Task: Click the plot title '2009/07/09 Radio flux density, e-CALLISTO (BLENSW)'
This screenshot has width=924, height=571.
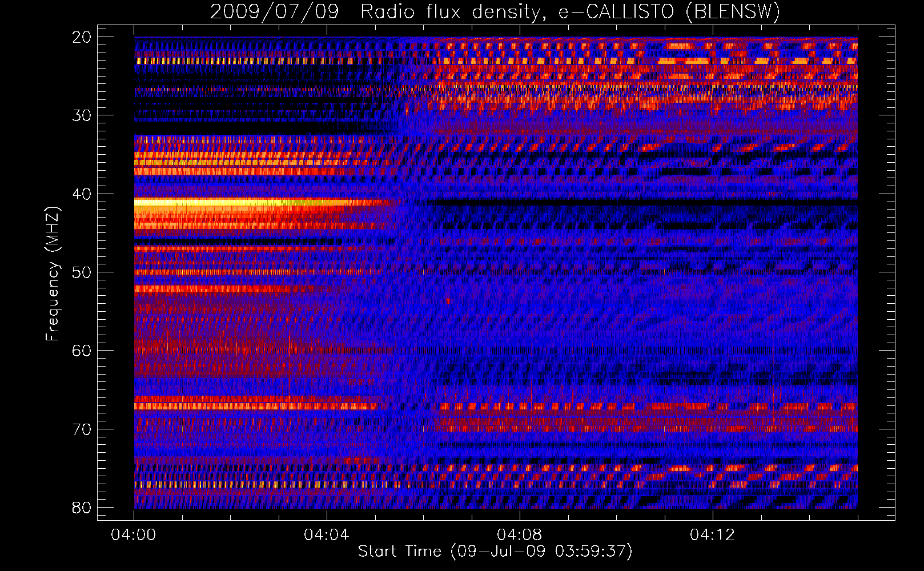Action: [x=495, y=11]
